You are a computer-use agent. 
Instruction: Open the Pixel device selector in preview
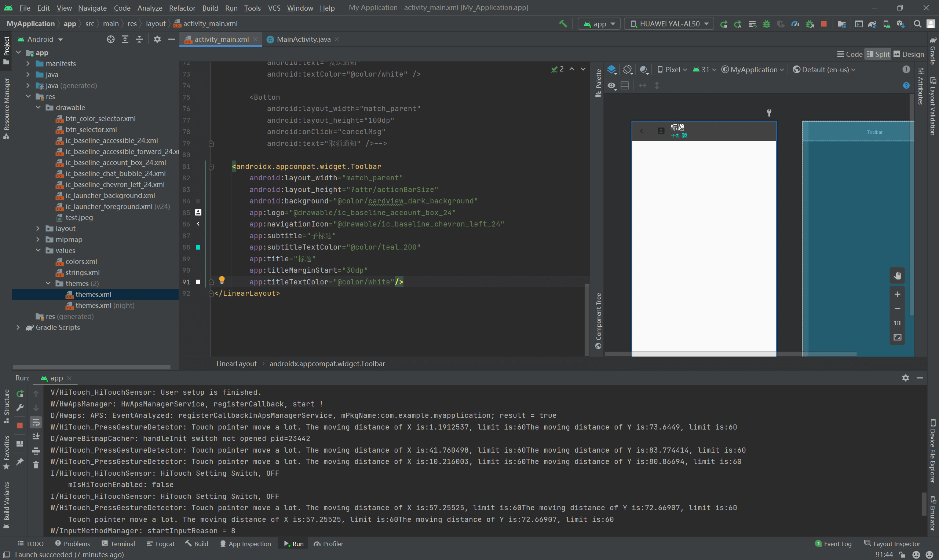(672, 69)
